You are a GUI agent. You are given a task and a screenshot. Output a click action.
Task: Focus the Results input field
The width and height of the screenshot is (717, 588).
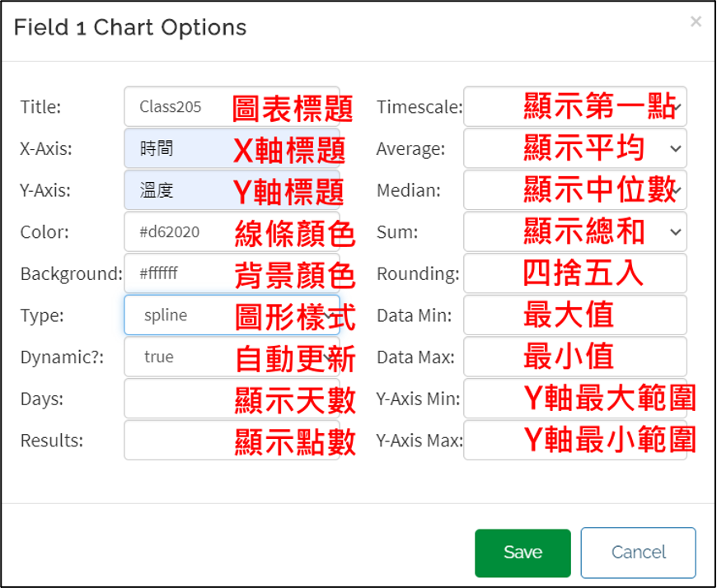tap(232, 440)
